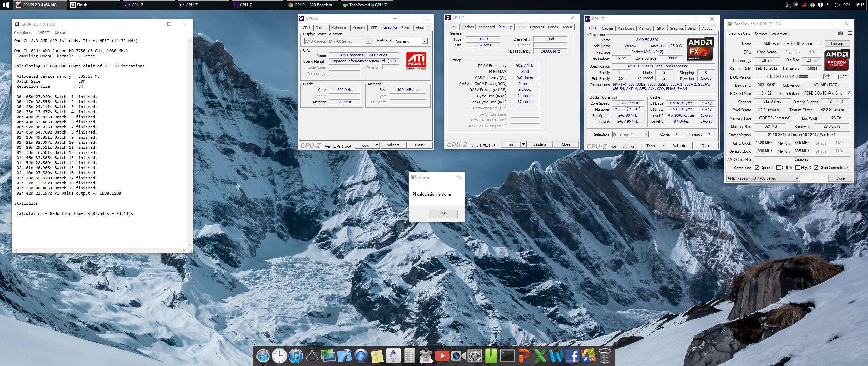Toggle the PhysX checkbox
Viewport: 868px width, 366px height.
(x=797, y=168)
